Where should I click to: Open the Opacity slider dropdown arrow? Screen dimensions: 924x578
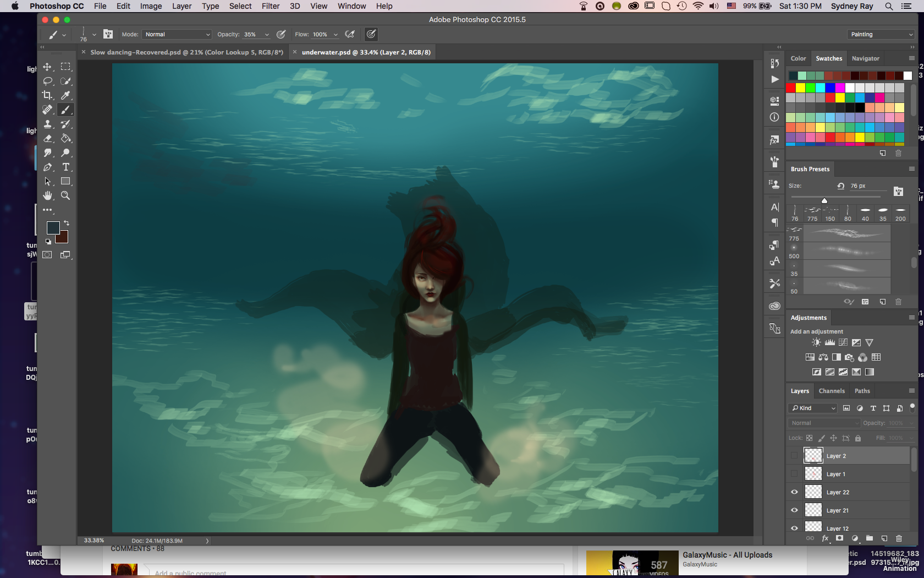[267, 35]
